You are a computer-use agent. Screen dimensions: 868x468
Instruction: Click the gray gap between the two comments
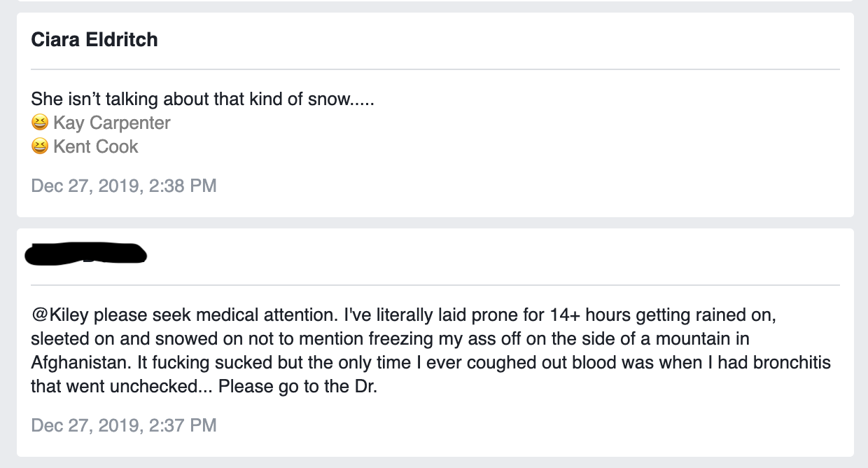coord(435,223)
